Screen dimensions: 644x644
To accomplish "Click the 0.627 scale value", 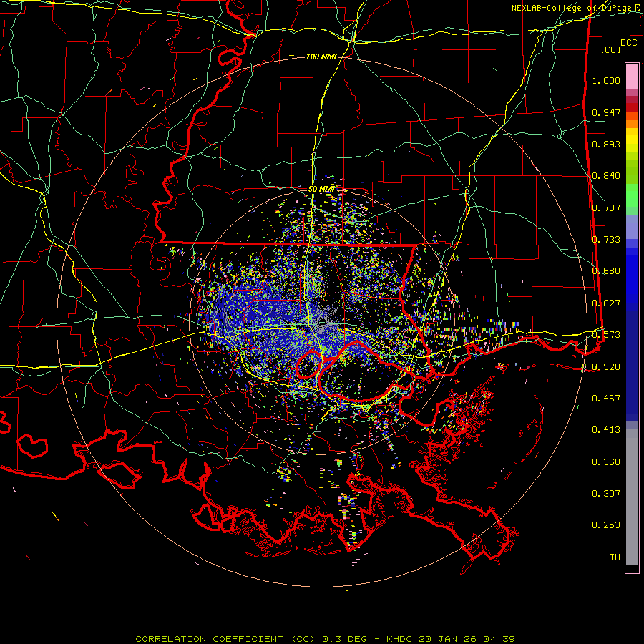I will point(606,303).
